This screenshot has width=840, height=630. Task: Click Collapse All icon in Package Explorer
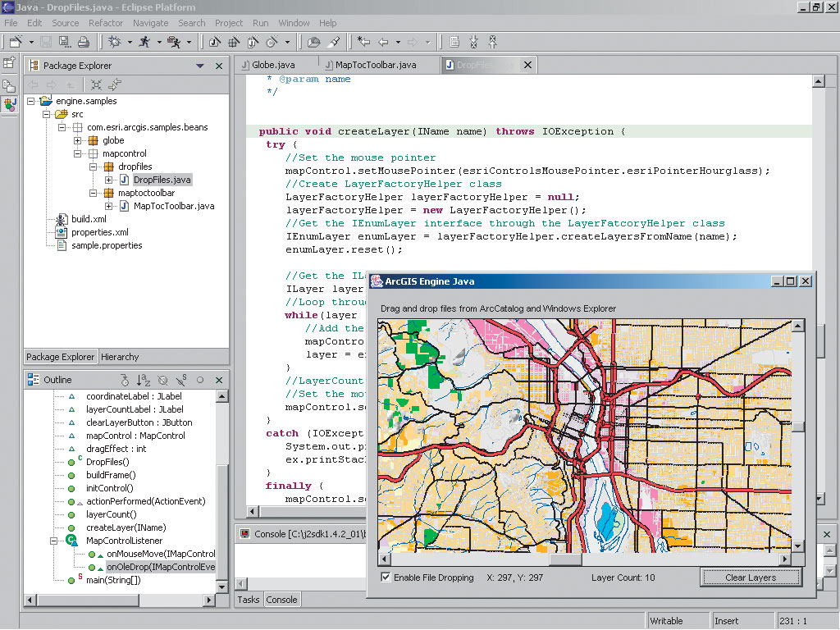pyautogui.click(x=96, y=84)
